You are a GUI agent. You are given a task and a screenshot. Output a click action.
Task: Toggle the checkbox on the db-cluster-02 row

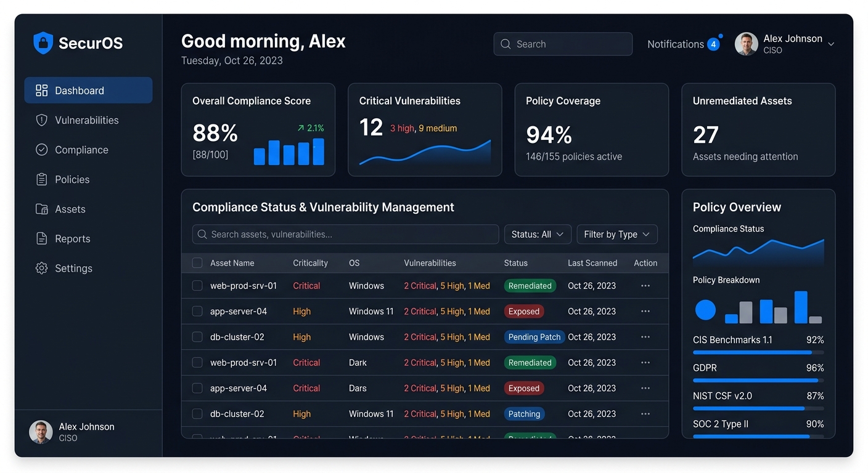point(197,337)
